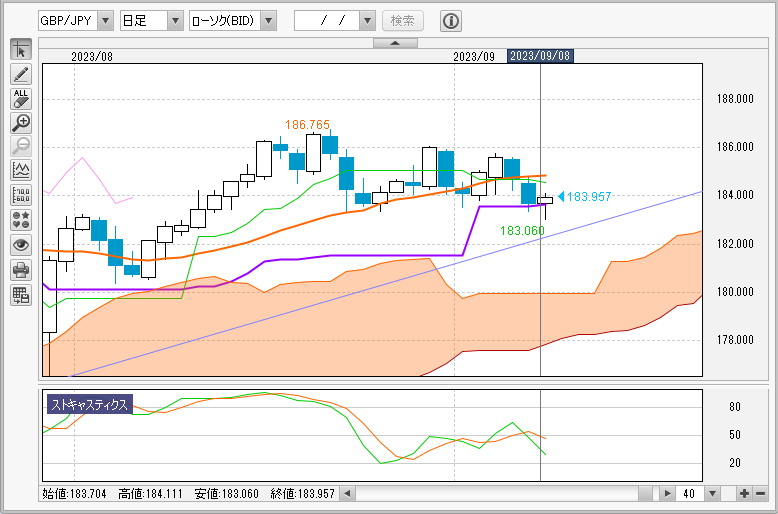Open the symbols and marks palette
This screenshot has width=778, height=514.
coord(21,220)
